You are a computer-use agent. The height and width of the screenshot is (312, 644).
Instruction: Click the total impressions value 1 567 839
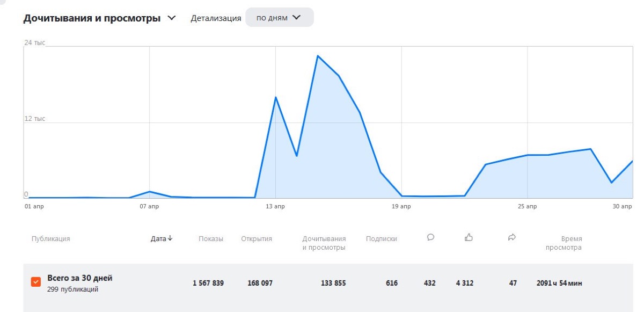pyautogui.click(x=208, y=283)
